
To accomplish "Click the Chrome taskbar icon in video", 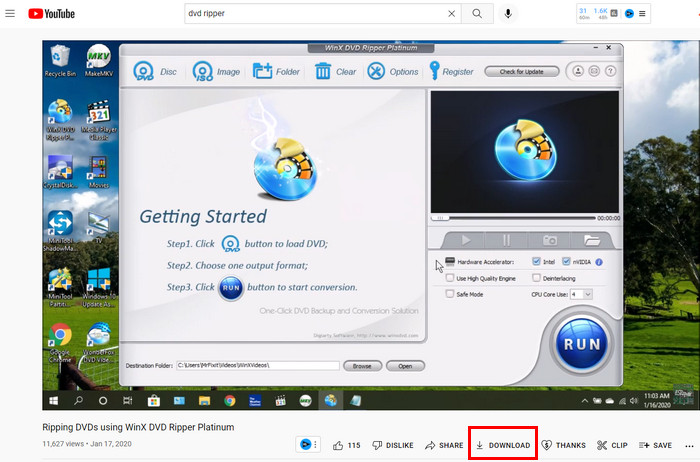I will (229, 401).
